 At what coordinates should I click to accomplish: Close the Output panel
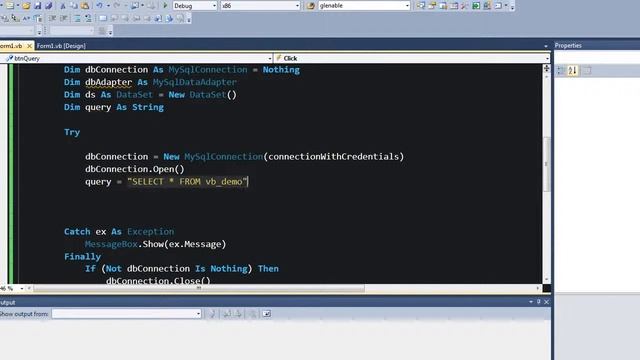[547, 302]
